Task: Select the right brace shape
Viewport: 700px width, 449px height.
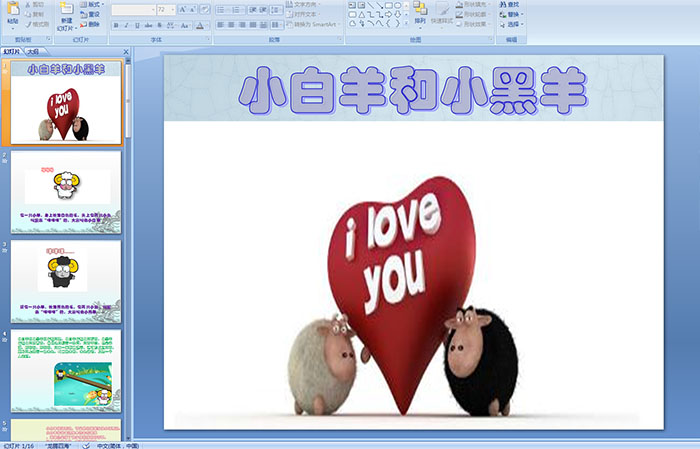Action: [x=397, y=23]
